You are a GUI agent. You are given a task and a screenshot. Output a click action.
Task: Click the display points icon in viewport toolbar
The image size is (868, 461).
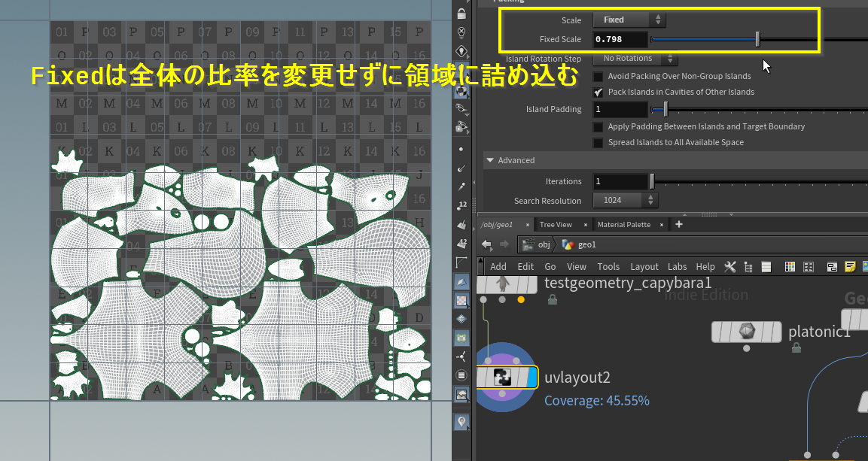pyautogui.click(x=461, y=149)
